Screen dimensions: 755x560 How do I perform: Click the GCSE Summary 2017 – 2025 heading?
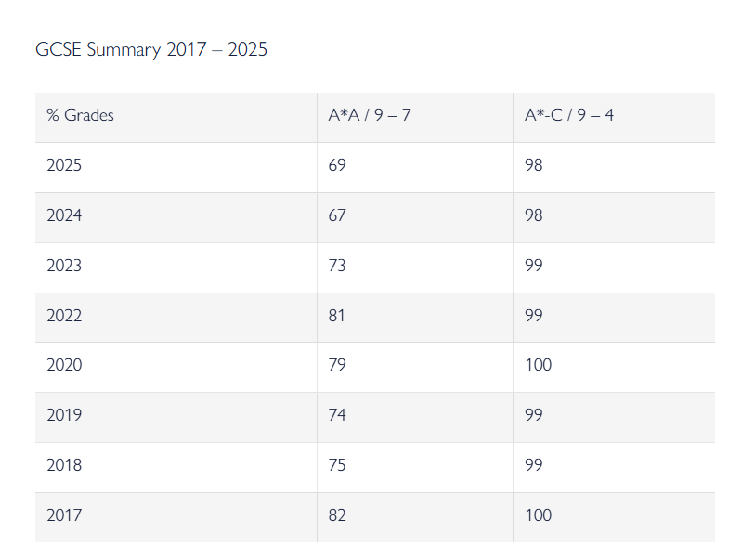pos(151,50)
